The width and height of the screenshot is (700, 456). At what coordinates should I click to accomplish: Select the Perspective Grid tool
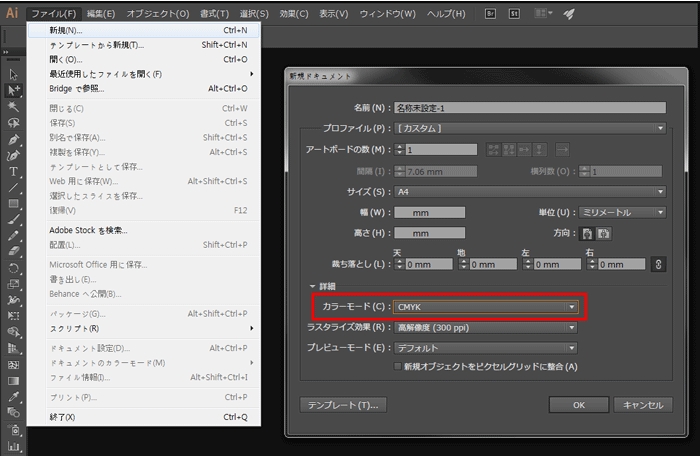[13, 348]
